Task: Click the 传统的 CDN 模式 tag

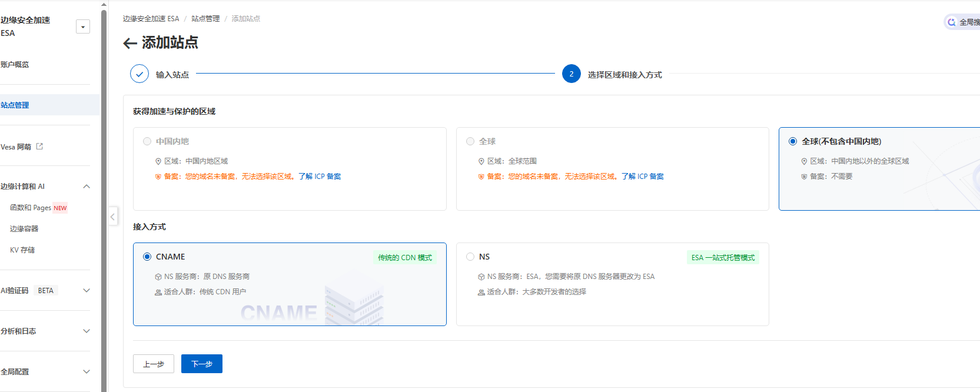Action: [405, 258]
